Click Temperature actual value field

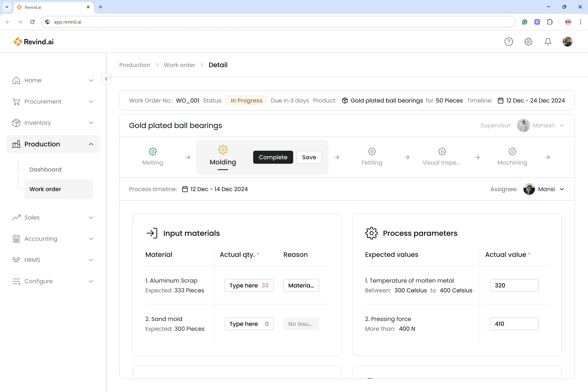[514, 285]
